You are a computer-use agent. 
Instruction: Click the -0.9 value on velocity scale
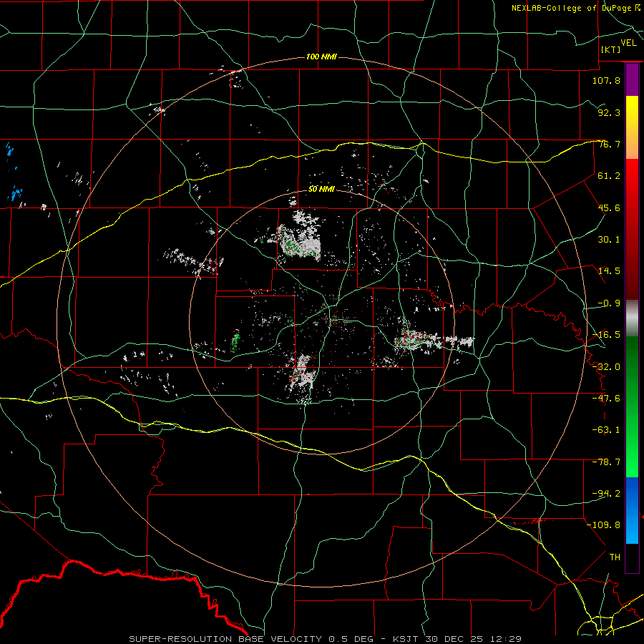609,303
